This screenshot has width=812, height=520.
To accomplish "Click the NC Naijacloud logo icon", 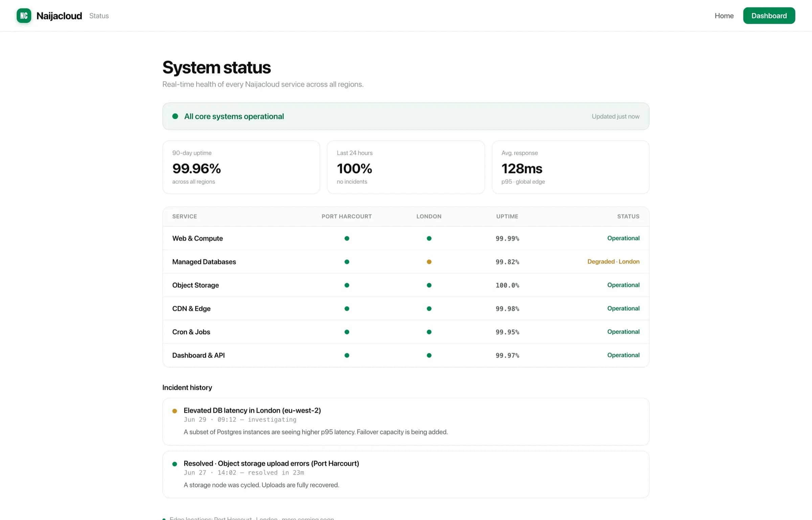I will pyautogui.click(x=24, y=16).
